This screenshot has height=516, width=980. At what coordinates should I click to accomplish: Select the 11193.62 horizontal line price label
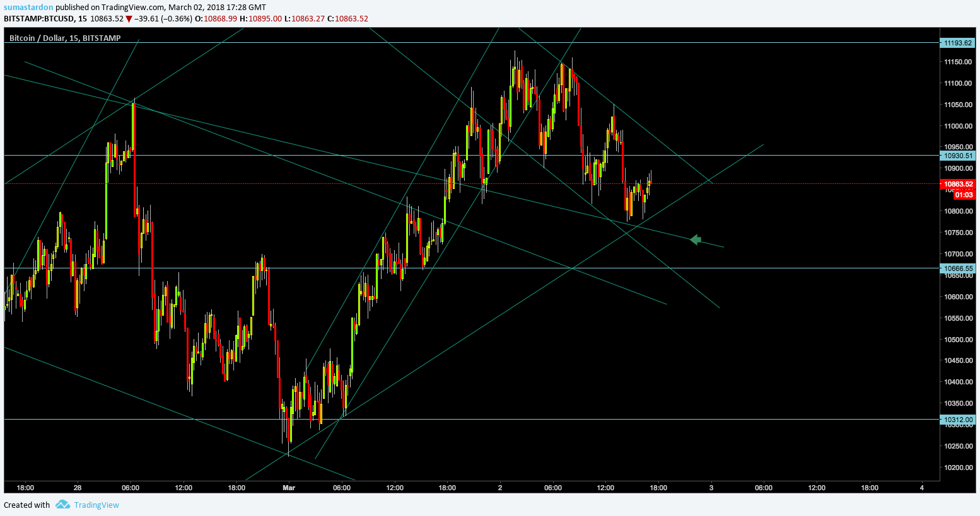pyautogui.click(x=957, y=43)
